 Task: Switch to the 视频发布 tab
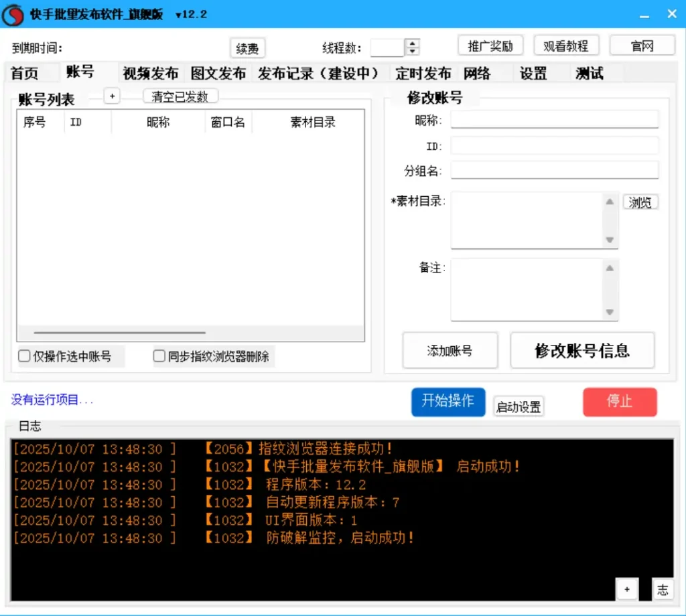[151, 74]
